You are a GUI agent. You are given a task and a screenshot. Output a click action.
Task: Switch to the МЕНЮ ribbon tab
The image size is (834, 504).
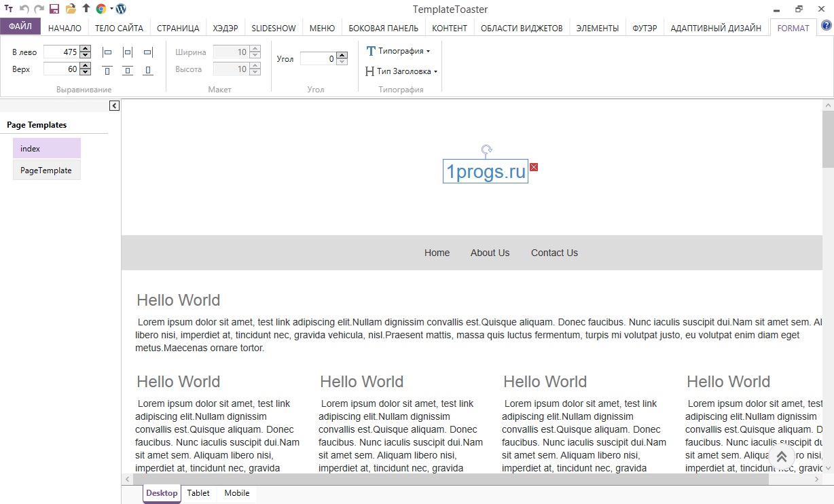click(x=322, y=28)
